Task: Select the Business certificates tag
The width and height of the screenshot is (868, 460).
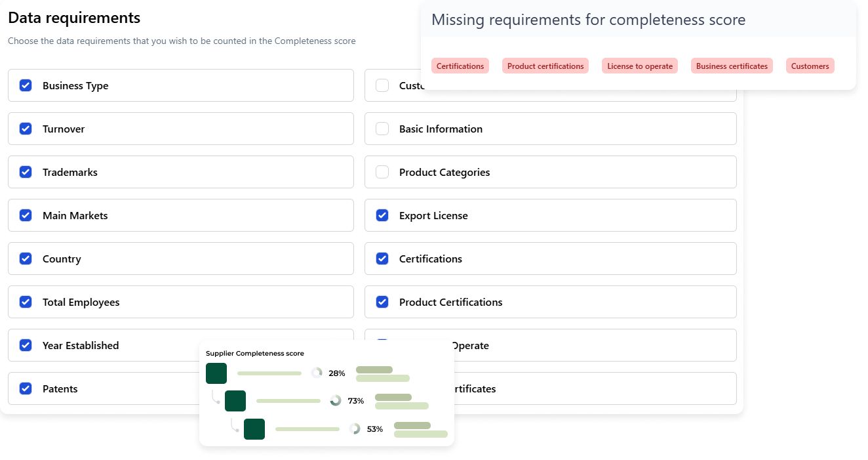Action: [732, 66]
